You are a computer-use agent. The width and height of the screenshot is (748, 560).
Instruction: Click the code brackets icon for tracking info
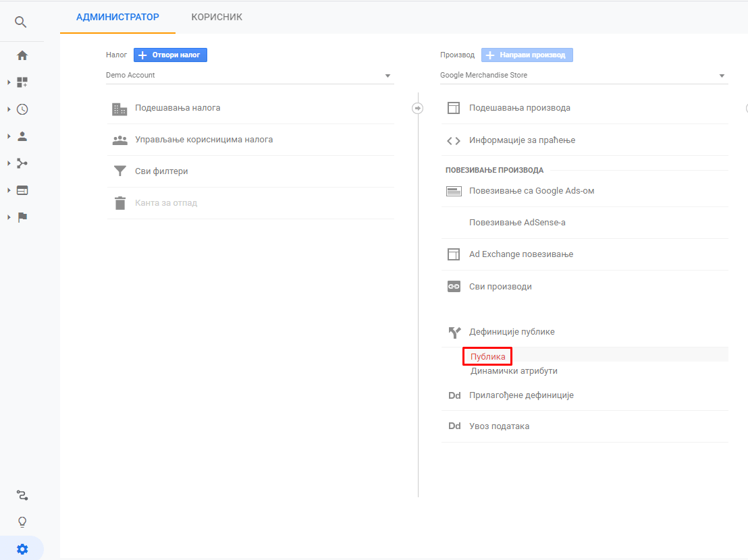tap(454, 140)
